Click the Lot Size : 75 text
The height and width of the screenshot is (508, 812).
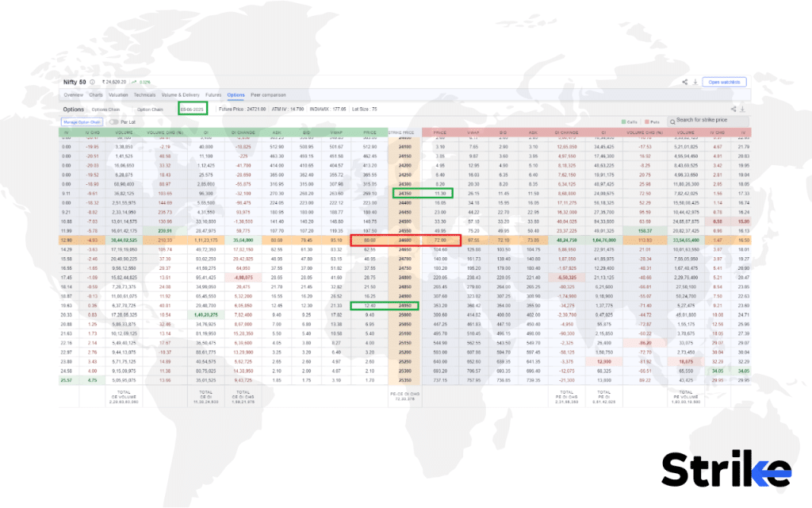point(365,110)
